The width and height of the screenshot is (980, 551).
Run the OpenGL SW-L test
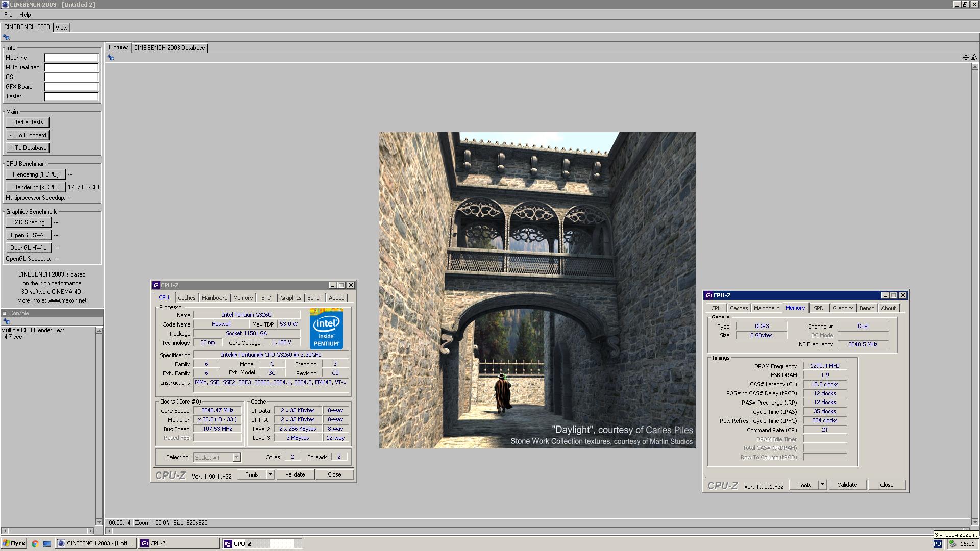[29, 235]
